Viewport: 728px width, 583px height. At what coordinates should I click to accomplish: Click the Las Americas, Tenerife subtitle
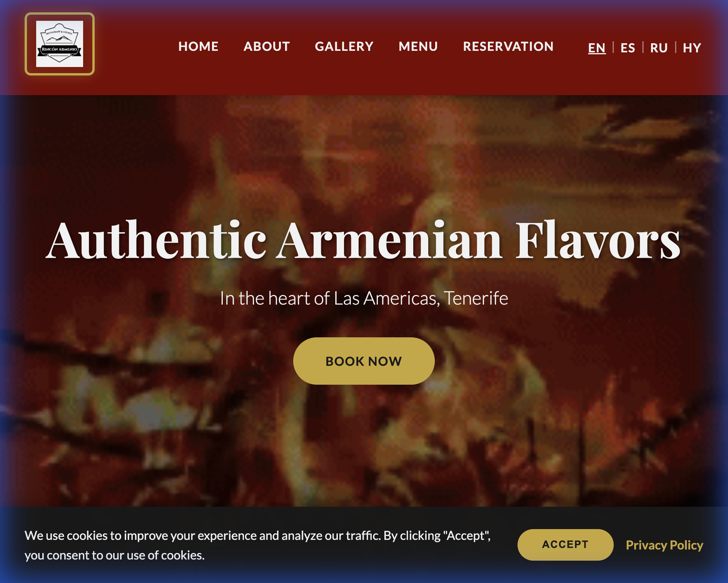tap(364, 298)
